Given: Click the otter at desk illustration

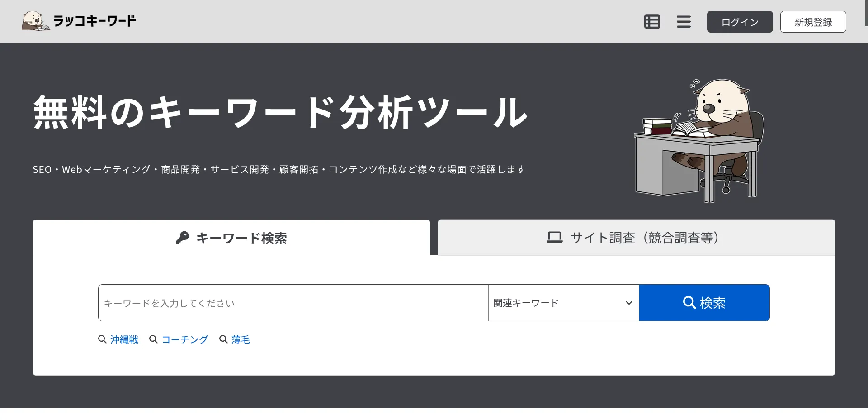Looking at the screenshot, I should tap(699, 140).
